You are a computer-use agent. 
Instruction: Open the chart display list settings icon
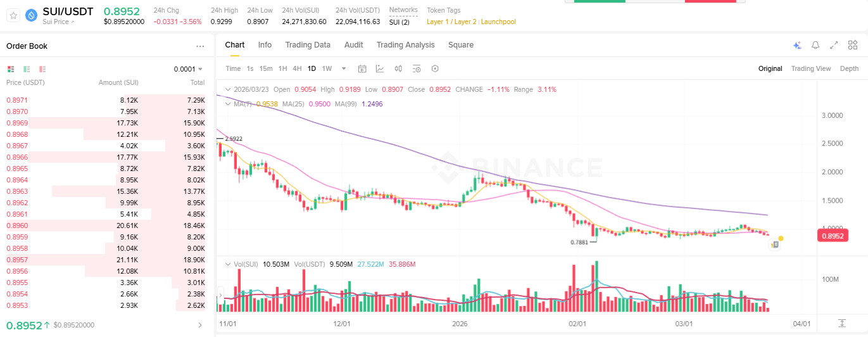pos(417,68)
